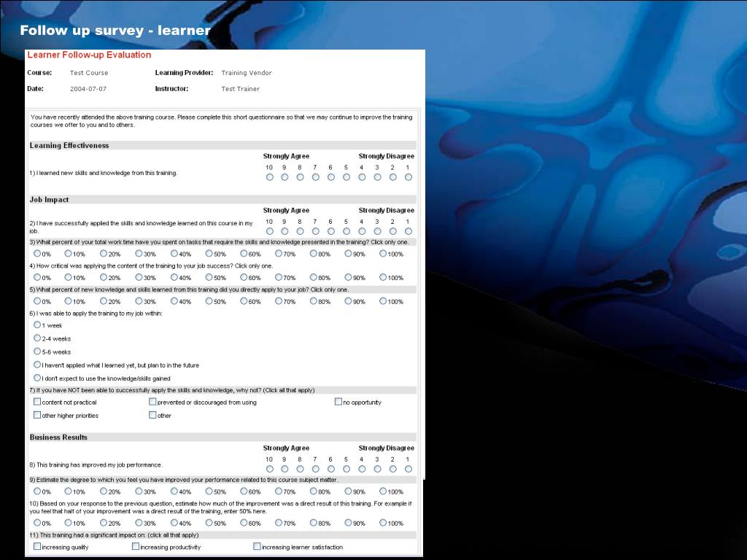Select 3 for question 2 'successfully applied the skills'
Viewport: 747px width, 560px height.
tap(377, 231)
